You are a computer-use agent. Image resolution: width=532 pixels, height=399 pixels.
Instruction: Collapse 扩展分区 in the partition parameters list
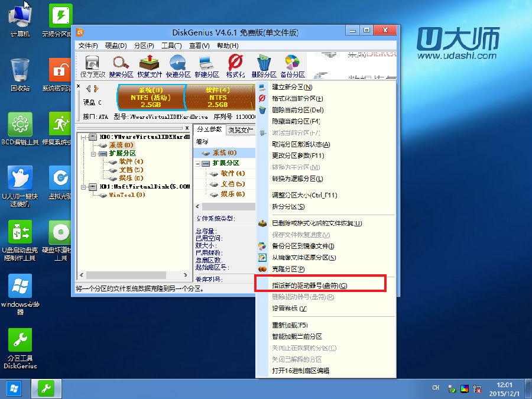(198, 163)
